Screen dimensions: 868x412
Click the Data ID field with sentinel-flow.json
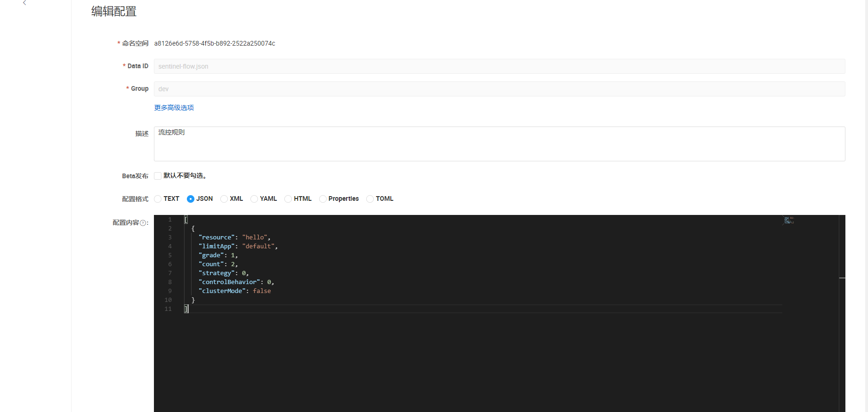coord(499,66)
